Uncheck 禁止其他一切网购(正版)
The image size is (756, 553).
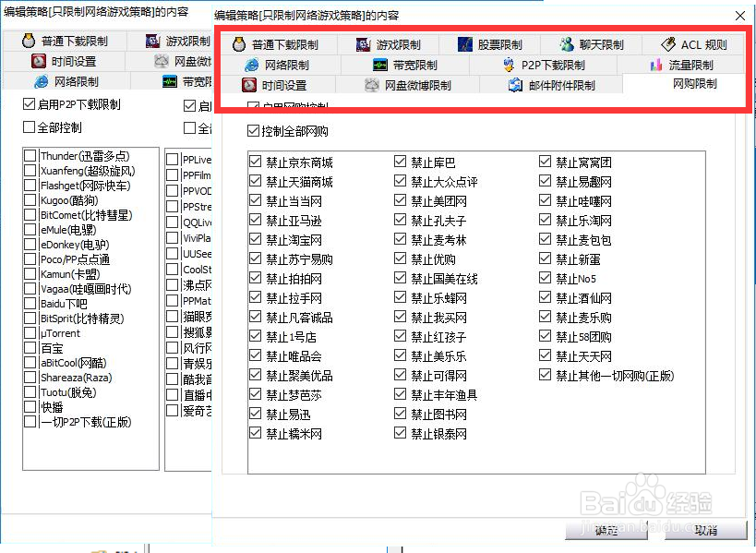point(545,375)
